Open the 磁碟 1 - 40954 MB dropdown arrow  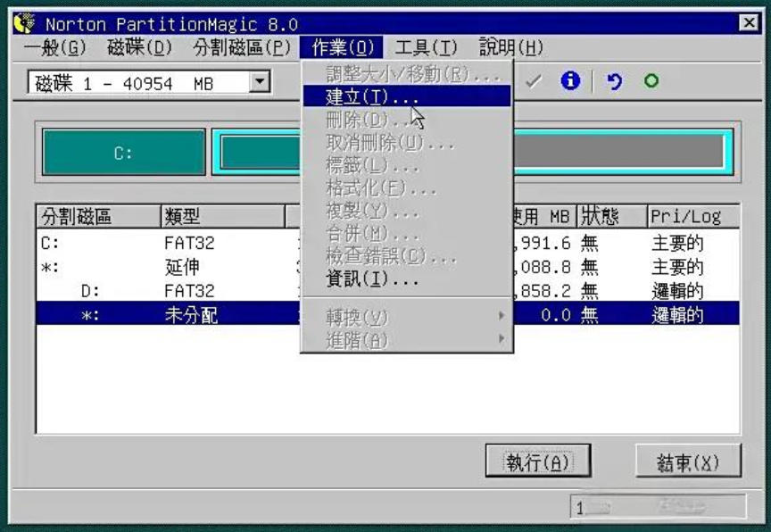pyautogui.click(x=259, y=81)
